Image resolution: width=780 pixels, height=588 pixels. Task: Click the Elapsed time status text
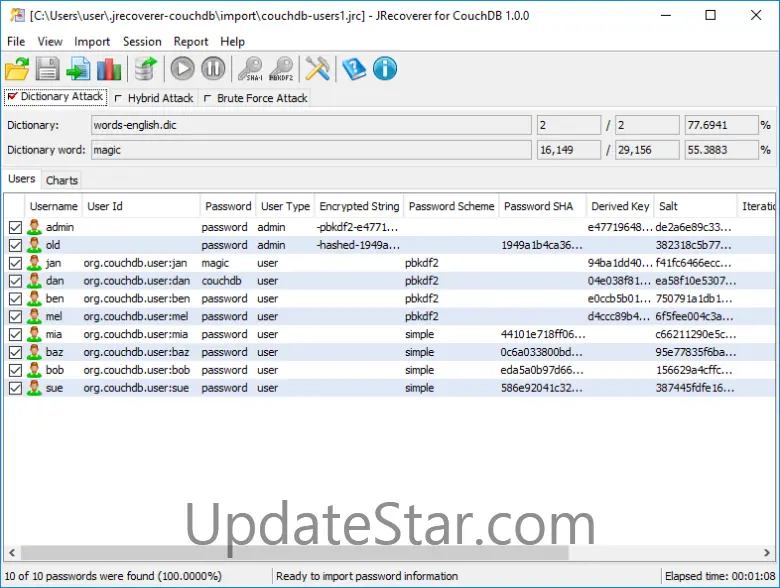(x=720, y=576)
